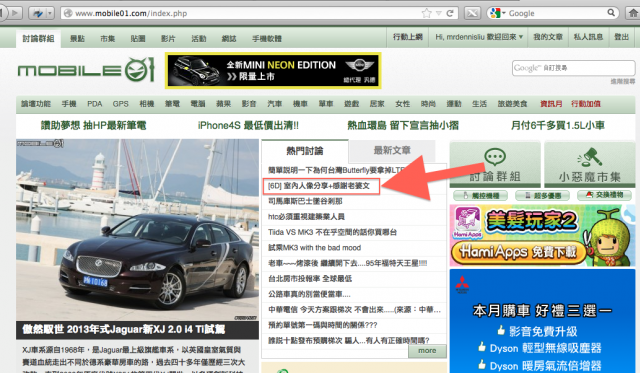This screenshot has width=640, height=373.
Task: Click the 觸控機種 pill button
Action: tap(480, 195)
